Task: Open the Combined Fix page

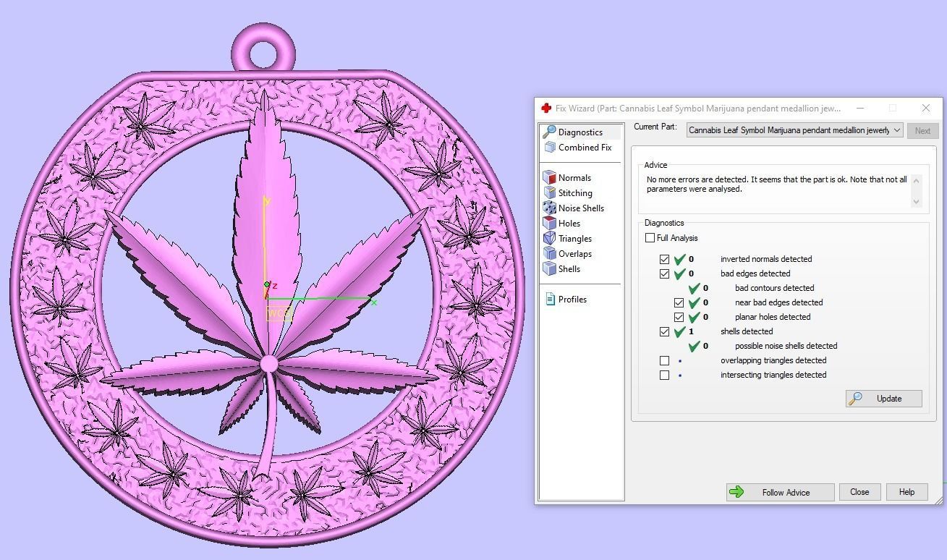Action: click(x=585, y=147)
